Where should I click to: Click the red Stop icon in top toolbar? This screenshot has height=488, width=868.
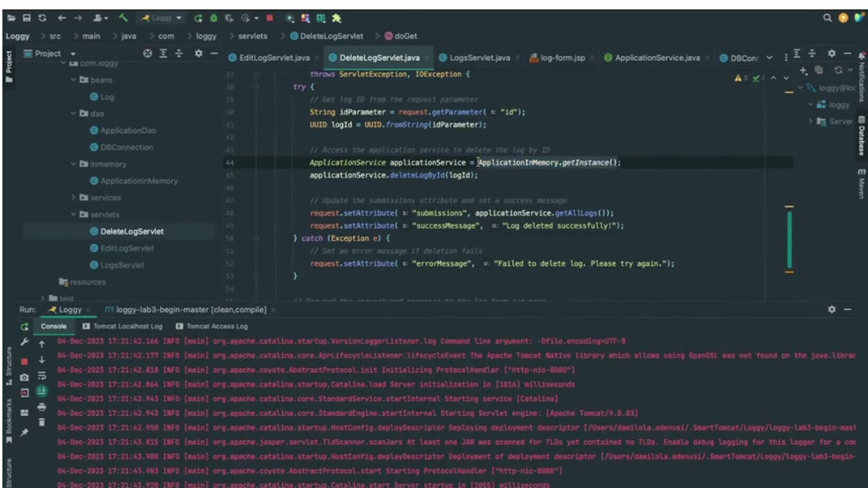click(x=269, y=18)
